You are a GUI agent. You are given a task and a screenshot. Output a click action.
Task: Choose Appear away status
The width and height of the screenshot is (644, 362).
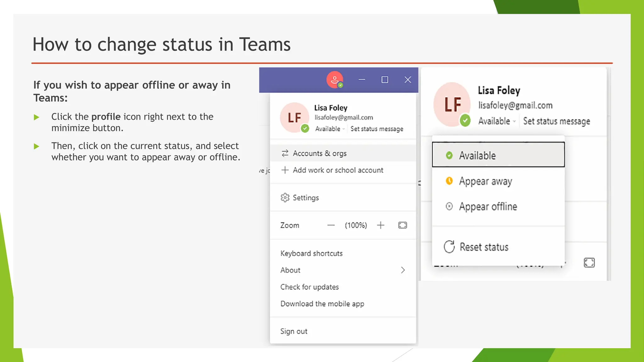pos(498,181)
